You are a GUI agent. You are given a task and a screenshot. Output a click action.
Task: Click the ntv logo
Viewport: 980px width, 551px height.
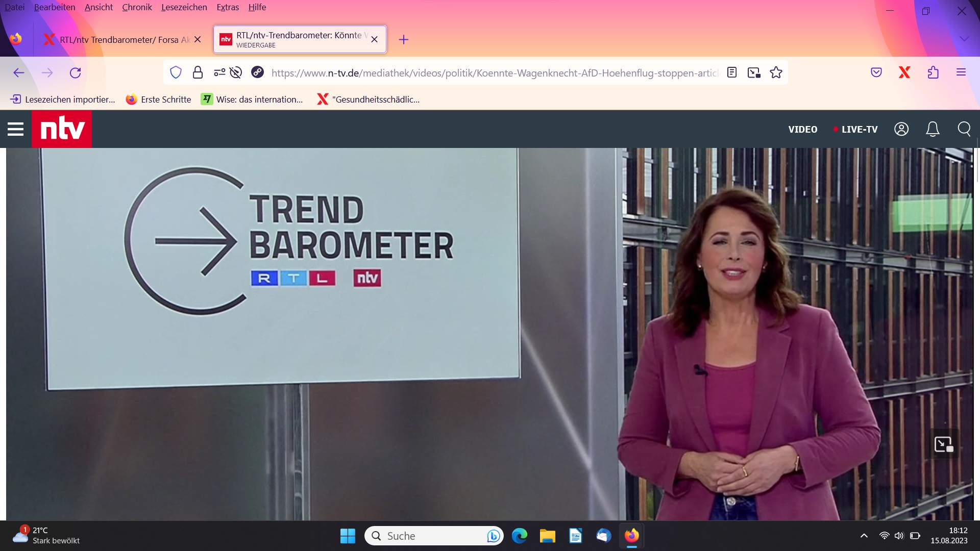pos(62,129)
